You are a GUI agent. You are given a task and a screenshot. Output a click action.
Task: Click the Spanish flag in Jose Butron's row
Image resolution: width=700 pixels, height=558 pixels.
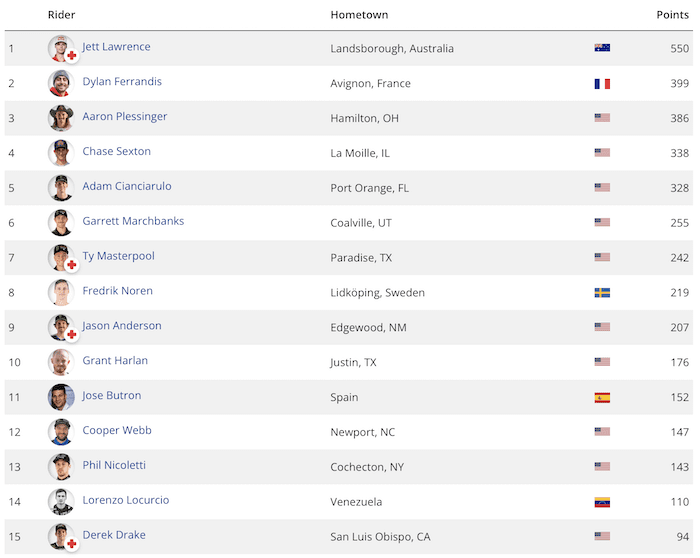pos(602,397)
